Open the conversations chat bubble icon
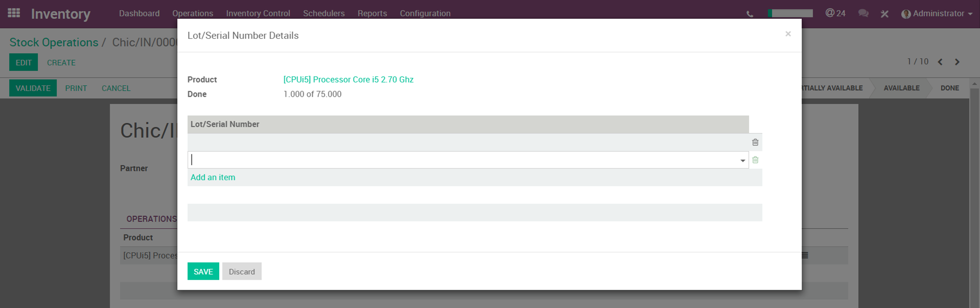Screen dimensions: 980x308 pos(864,13)
